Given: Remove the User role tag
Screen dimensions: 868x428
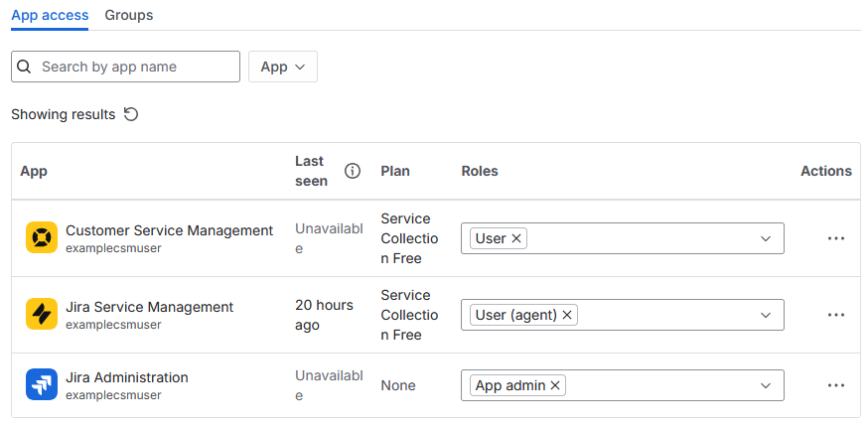Looking at the screenshot, I should [516, 238].
